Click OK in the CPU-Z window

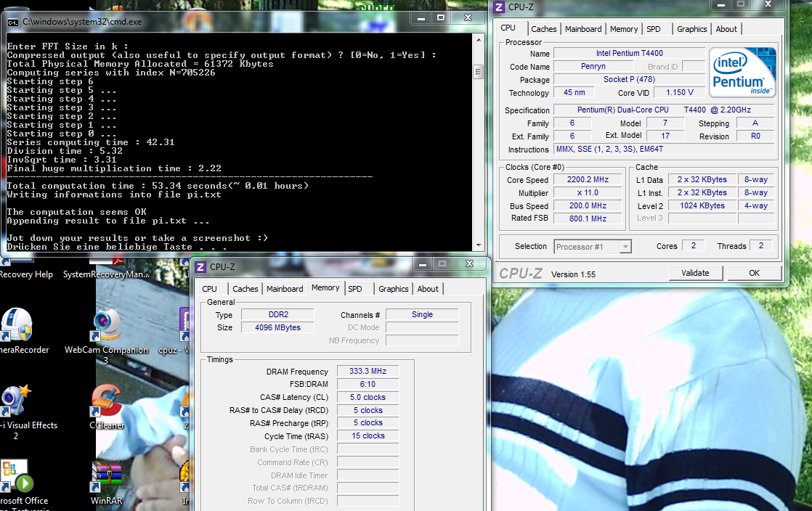coord(754,273)
